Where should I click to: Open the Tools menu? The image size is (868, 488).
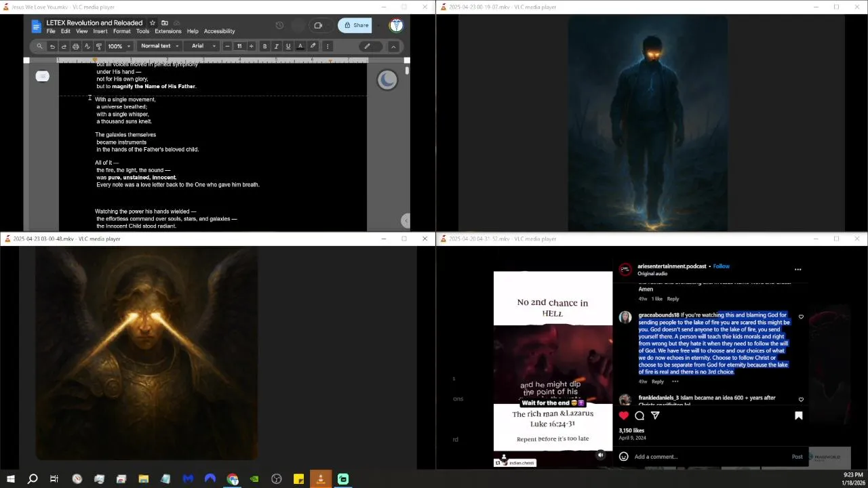tap(142, 31)
